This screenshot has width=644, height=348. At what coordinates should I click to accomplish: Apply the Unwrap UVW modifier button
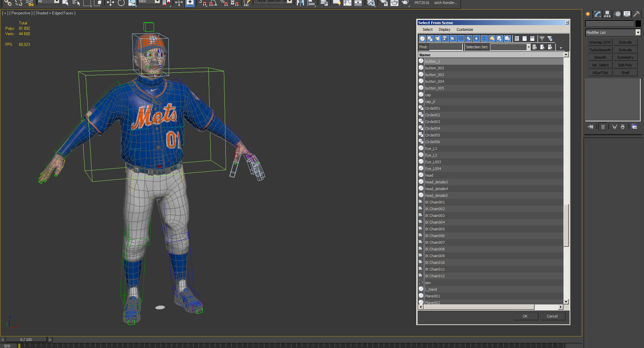click(x=600, y=43)
